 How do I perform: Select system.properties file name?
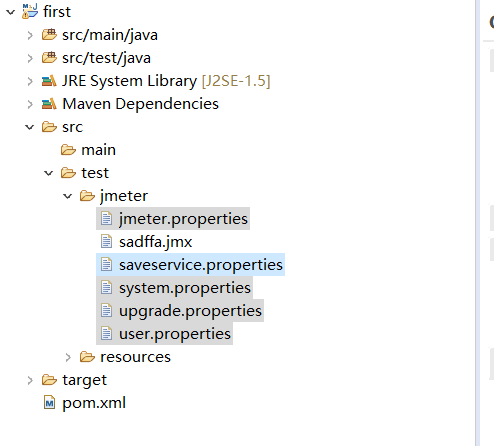coord(185,288)
